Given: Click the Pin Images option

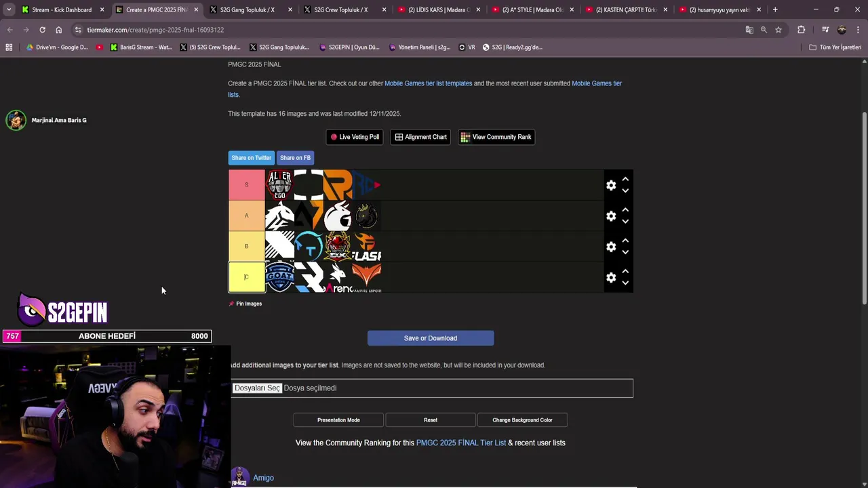Looking at the screenshot, I should tap(245, 304).
